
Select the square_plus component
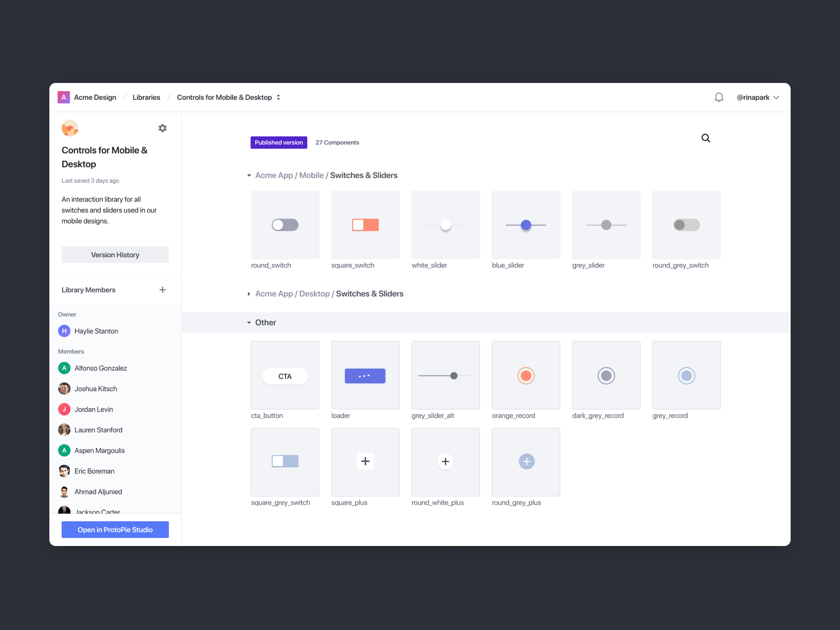[365, 462]
